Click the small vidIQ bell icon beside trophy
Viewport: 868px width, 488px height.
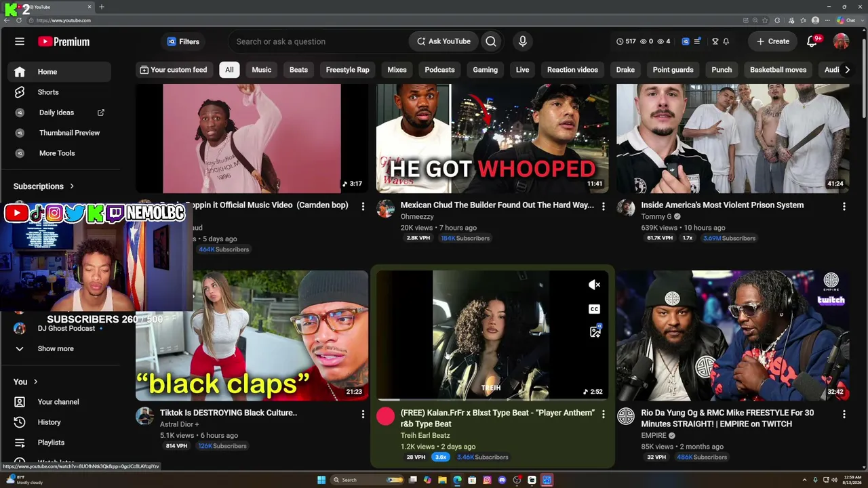click(x=726, y=41)
